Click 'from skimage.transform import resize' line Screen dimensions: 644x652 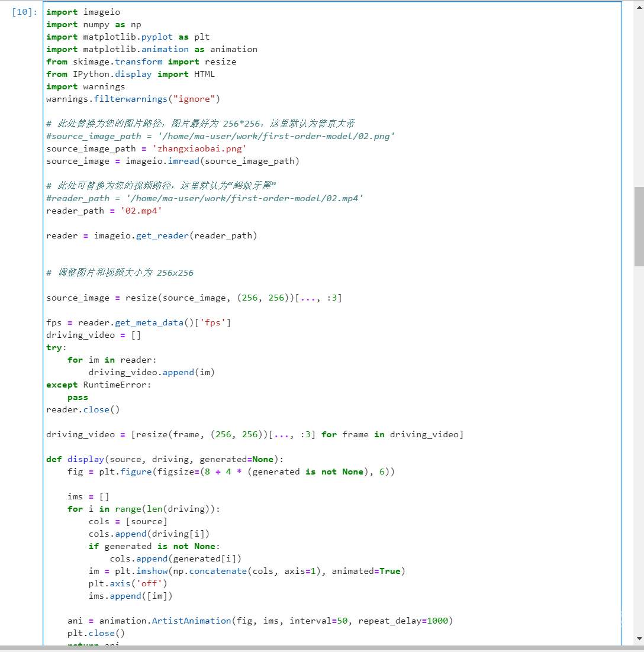click(141, 62)
